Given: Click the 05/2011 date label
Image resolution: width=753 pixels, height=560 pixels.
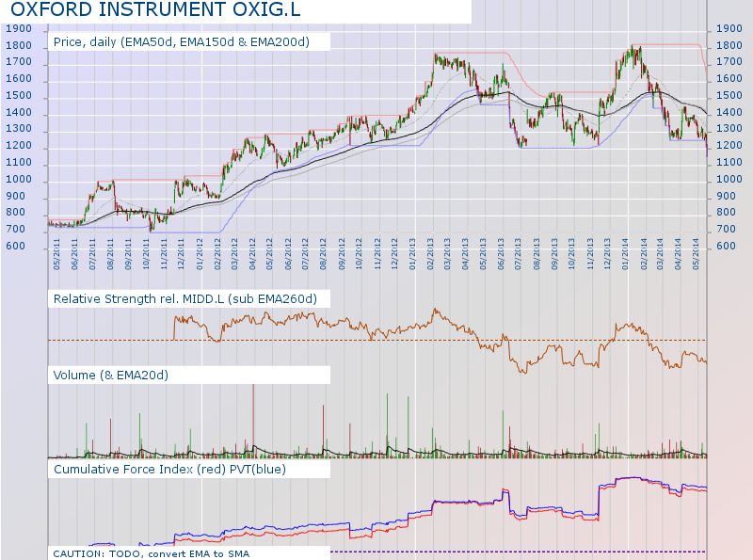Looking at the screenshot, I should point(56,254).
